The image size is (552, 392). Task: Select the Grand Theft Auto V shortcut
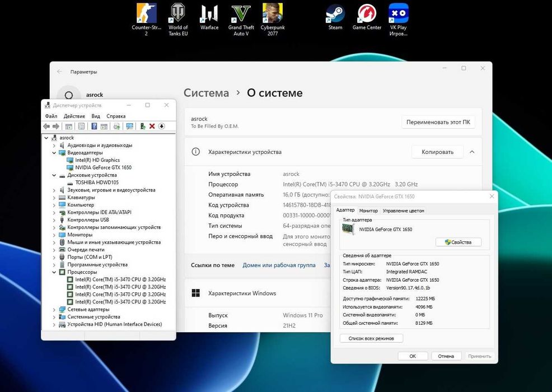click(241, 20)
